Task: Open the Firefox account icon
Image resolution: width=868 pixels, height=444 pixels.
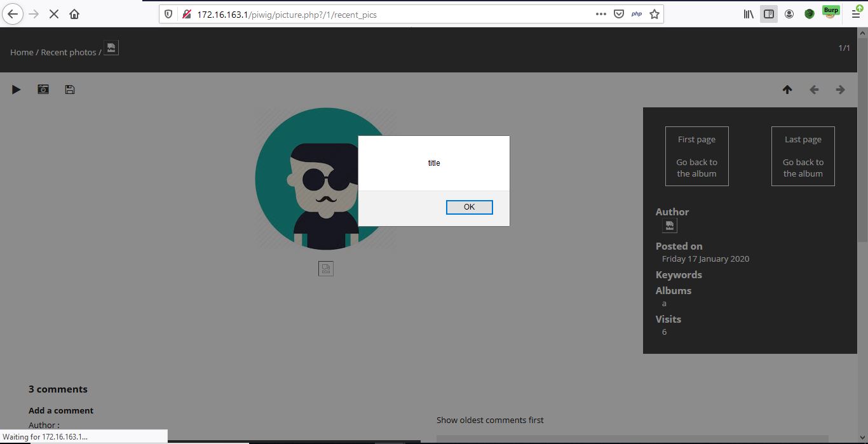Action: [789, 14]
